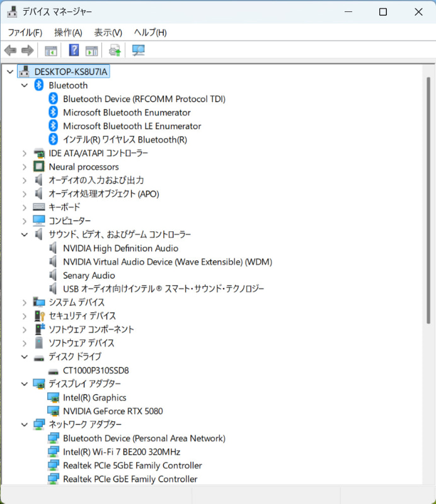436x504 pixels.
Task: Click the speaker icon of Senary Audio
Action: point(53,275)
